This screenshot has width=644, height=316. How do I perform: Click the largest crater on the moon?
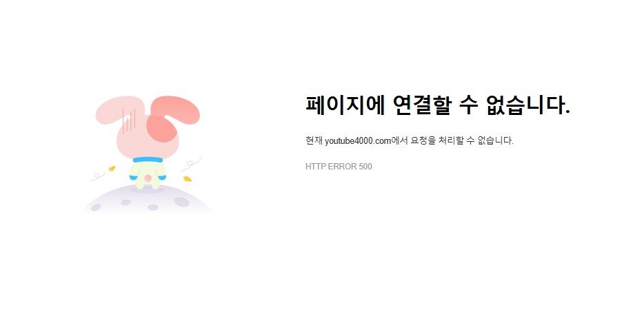tap(181, 202)
